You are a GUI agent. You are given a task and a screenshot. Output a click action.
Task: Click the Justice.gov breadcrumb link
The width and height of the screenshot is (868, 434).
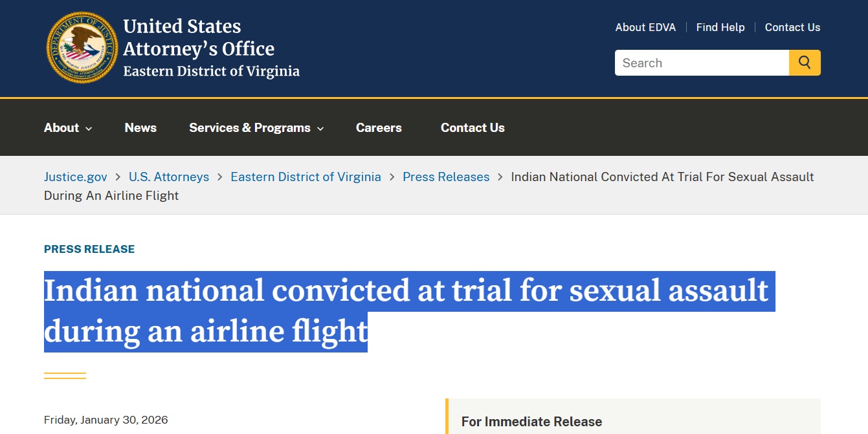[x=75, y=177]
